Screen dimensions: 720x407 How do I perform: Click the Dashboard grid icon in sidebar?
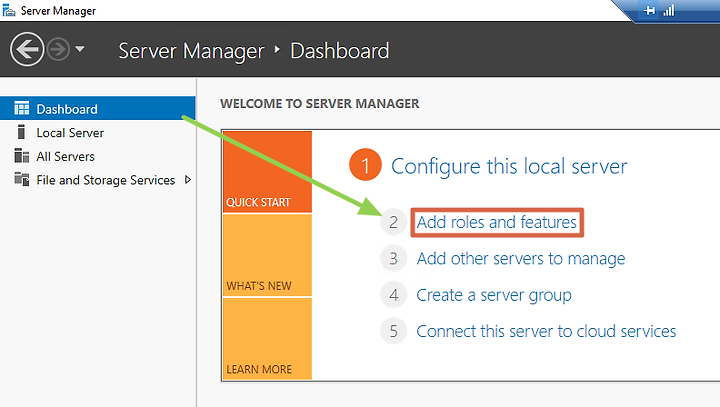click(21, 108)
